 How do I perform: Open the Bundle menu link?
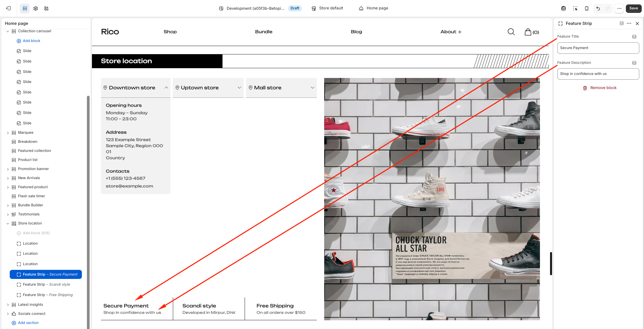point(264,32)
